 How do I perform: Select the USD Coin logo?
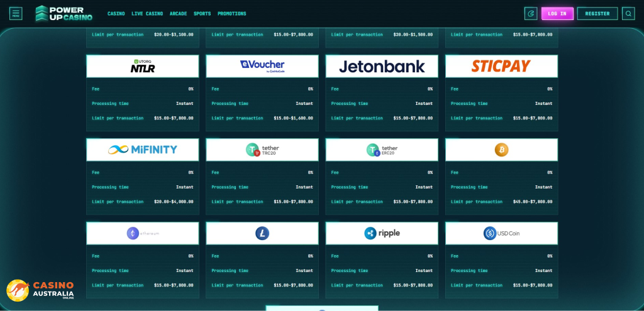click(501, 234)
